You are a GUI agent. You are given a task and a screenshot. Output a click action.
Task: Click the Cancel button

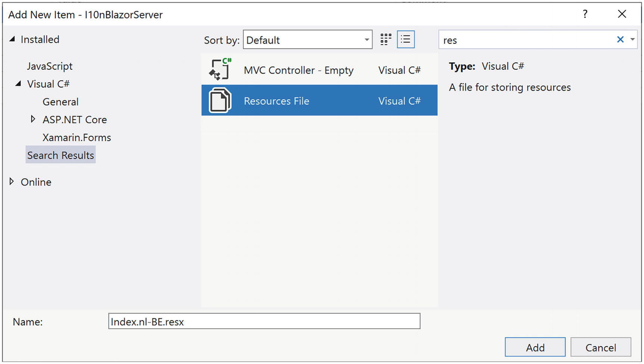[x=600, y=347]
